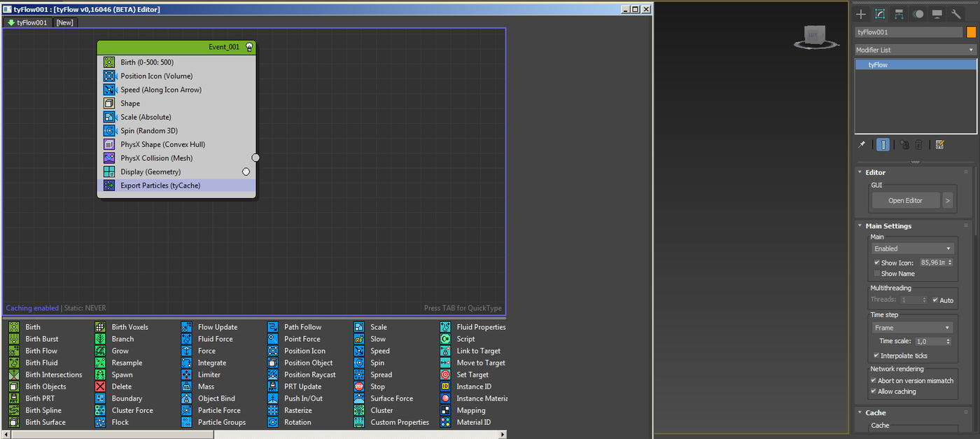Image resolution: width=980 pixels, height=439 pixels.
Task: Pick Script operator icon in depot
Action: point(445,339)
